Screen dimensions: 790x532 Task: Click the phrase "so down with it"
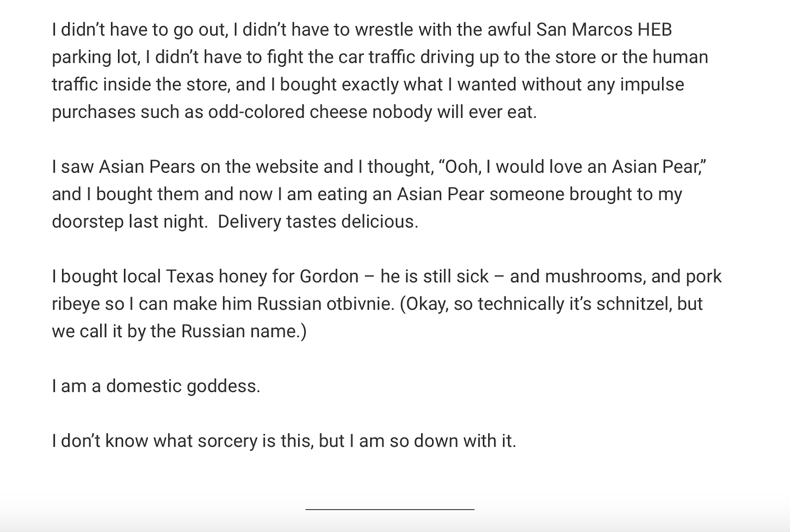click(452, 441)
